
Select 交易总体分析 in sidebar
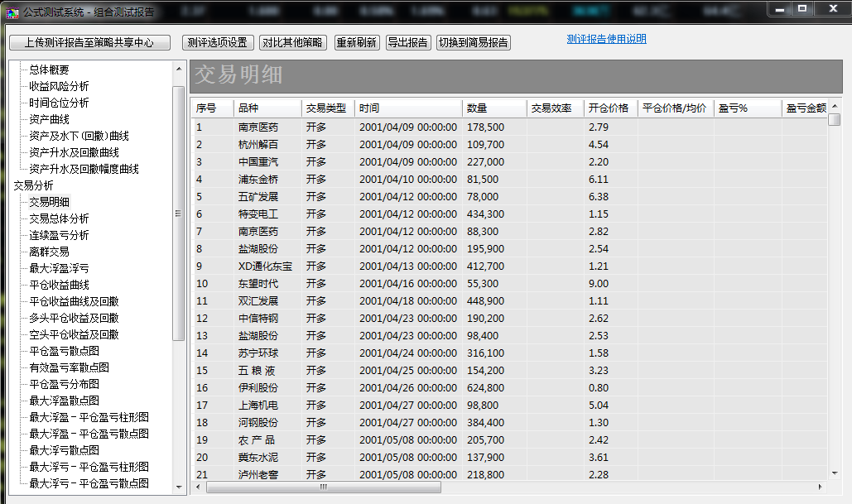pyautogui.click(x=59, y=218)
